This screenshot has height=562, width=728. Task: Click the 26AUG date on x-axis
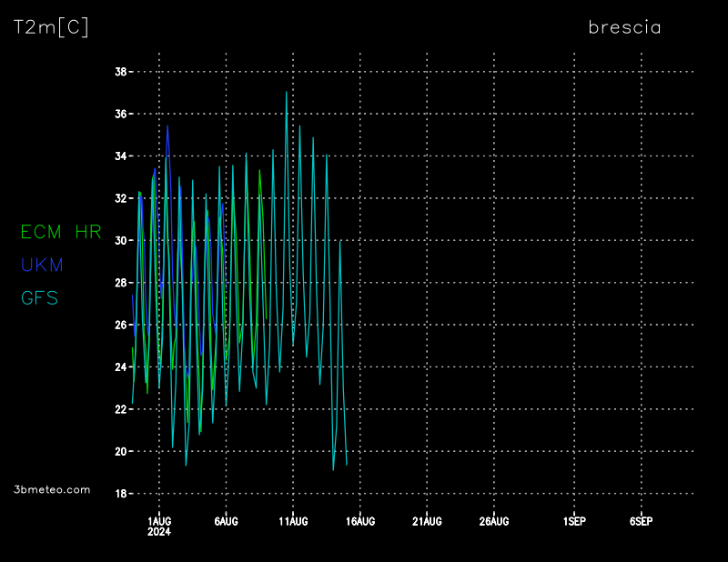click(494, 521)
